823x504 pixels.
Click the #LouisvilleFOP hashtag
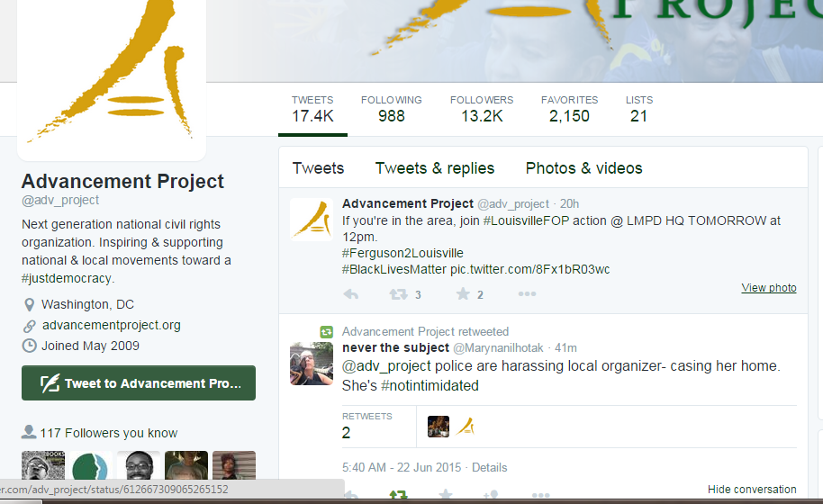pyautogui.click(x=526, y=220)
